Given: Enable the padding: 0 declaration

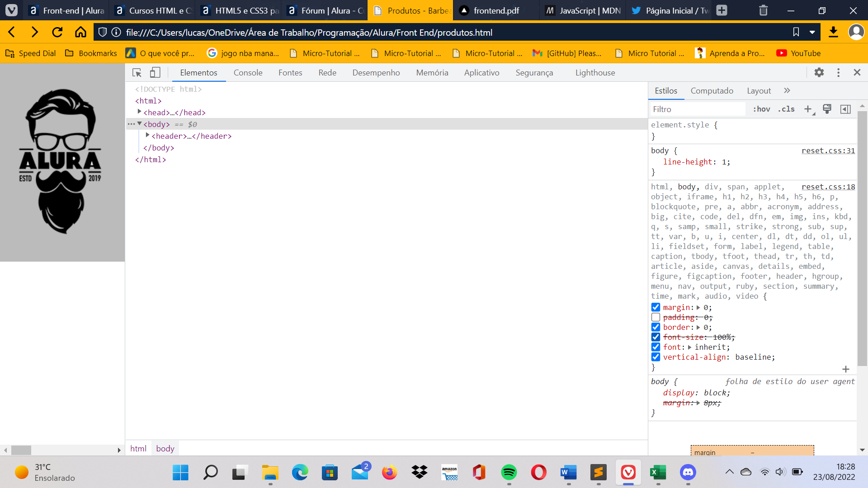Looking at the screenshot, I should coord(656,317).
